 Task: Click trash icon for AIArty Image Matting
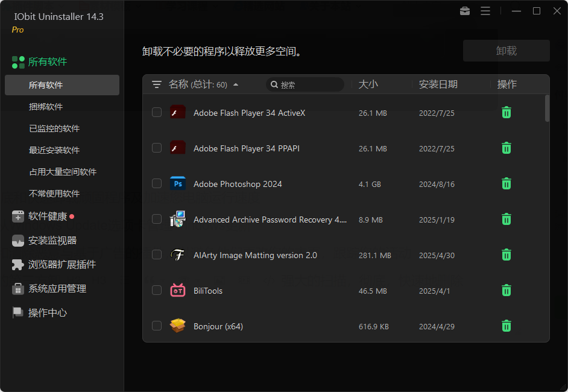point(506,254)
